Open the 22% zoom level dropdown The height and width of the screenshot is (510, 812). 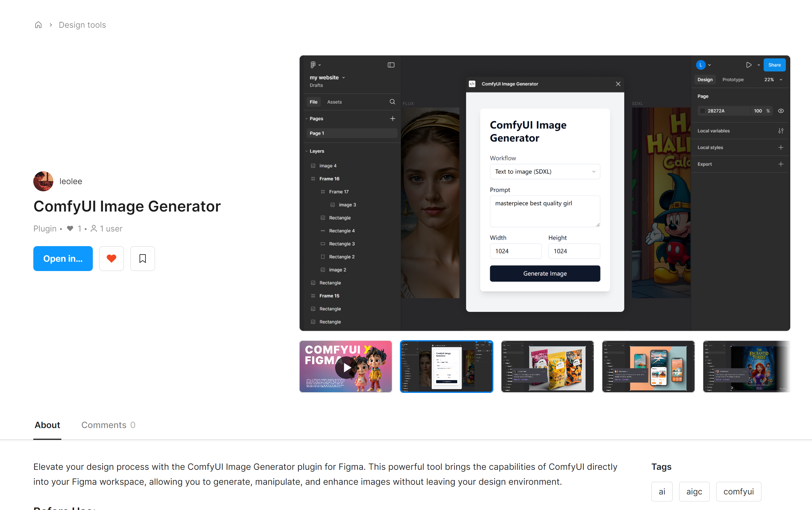[x=773, y=80]
